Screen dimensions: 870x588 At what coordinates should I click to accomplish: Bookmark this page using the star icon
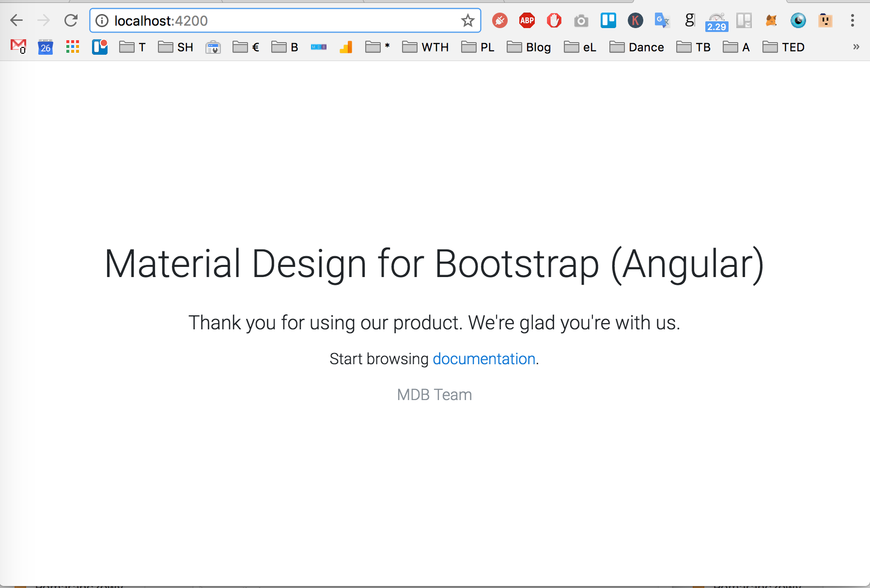pyautogui.click(x=467, y=20)
